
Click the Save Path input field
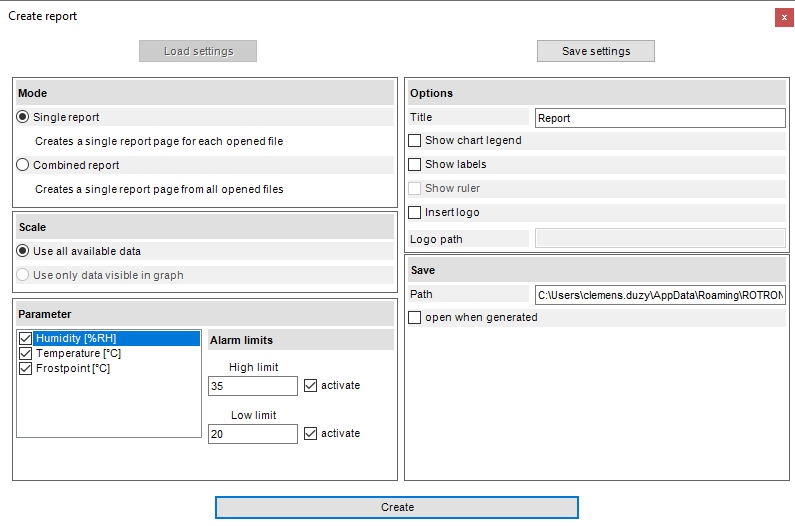point(660,294)
